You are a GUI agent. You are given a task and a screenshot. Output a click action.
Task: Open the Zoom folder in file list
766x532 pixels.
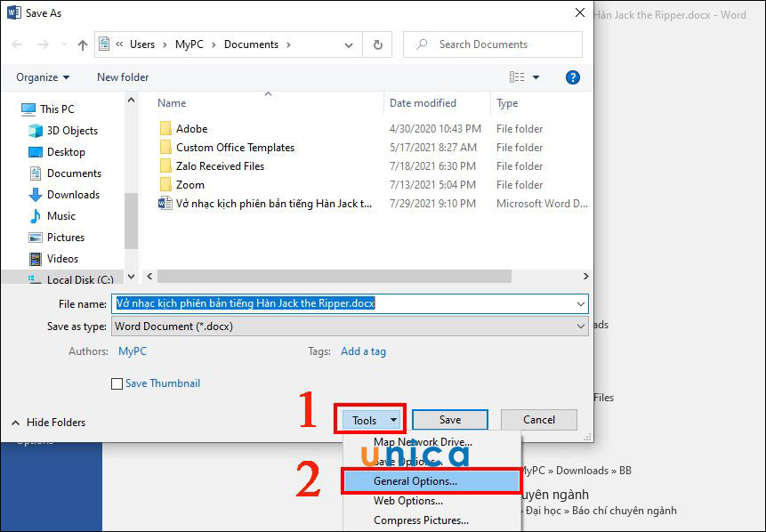click(189, 185)
